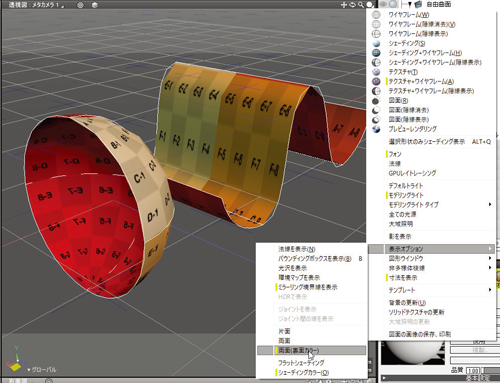Click the viewport pan cross-arrow icon

point(343,5)
